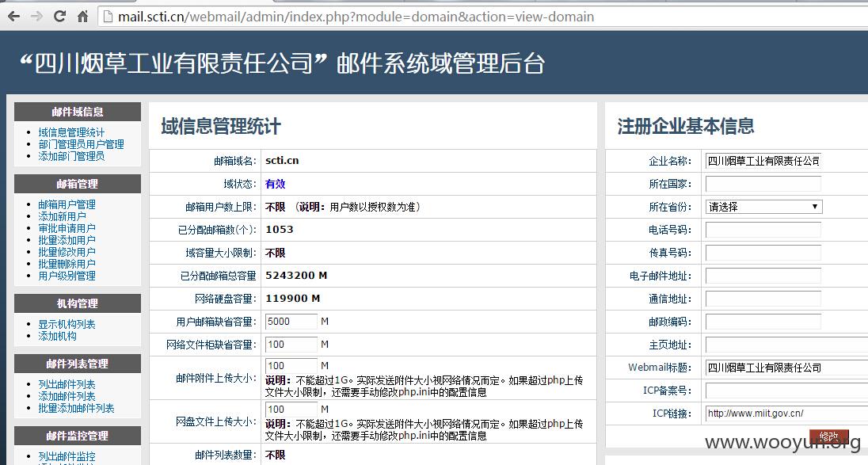Go to 批量添加用户

pos(67,240)
